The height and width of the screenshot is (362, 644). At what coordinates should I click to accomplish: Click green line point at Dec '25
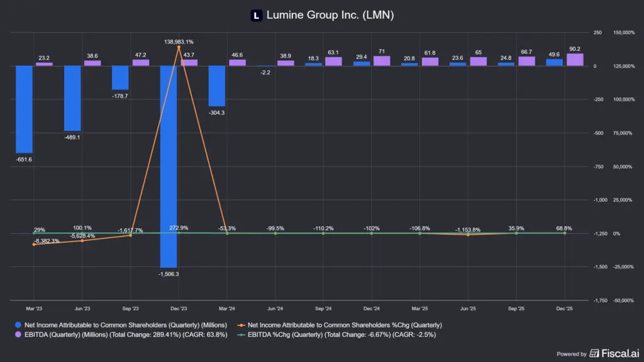click(x=565, y=233)
